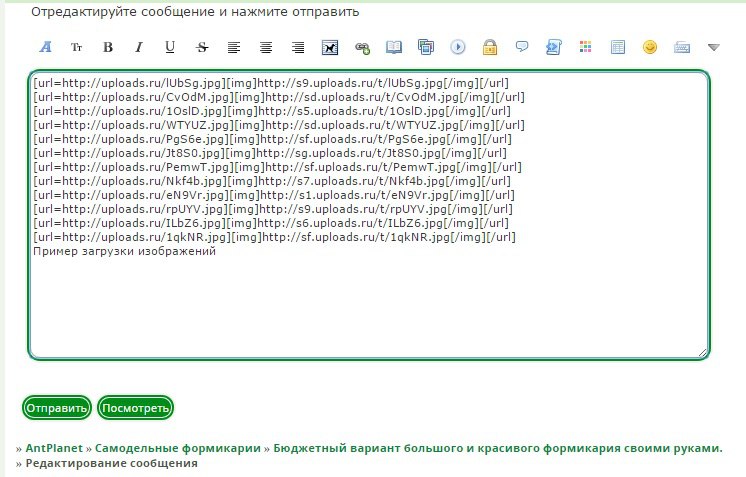746x477 pixels.
Task: Insert an image tag
Action: 330,47
